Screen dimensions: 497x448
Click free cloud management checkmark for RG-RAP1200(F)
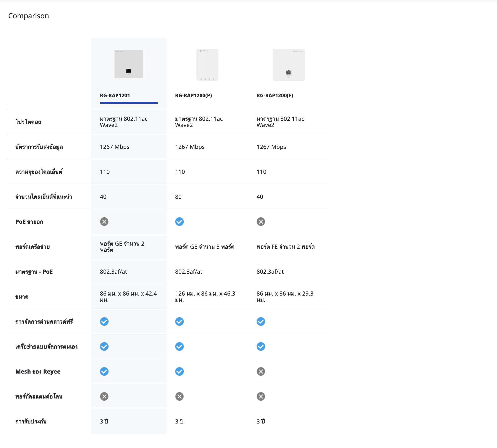pyautogui.click(x=261, y=321)
